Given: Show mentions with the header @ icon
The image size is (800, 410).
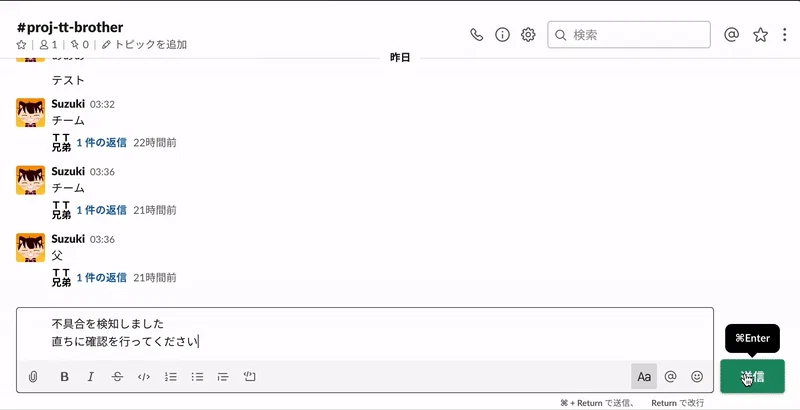Looking at the screenshot, I should point(731,35).
